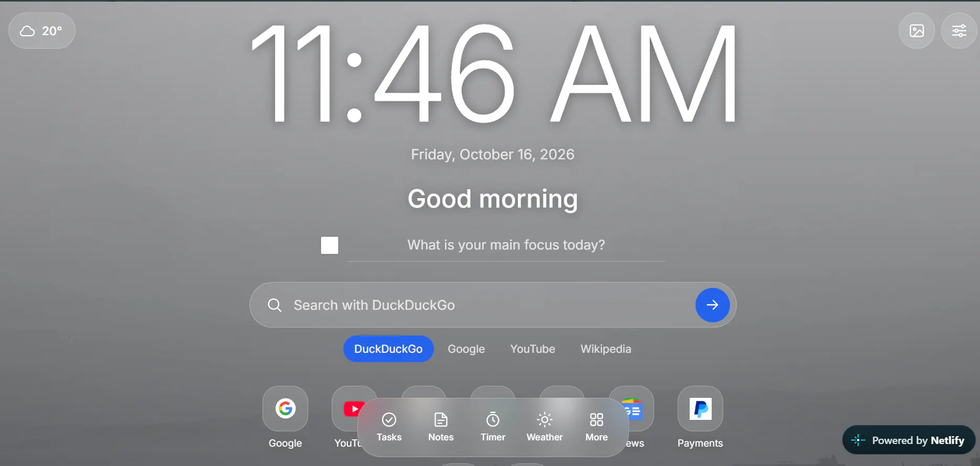The image size is (980, 466).
Task: Select the DuckDuckGo search engine tab
Action: pos(388,349)
